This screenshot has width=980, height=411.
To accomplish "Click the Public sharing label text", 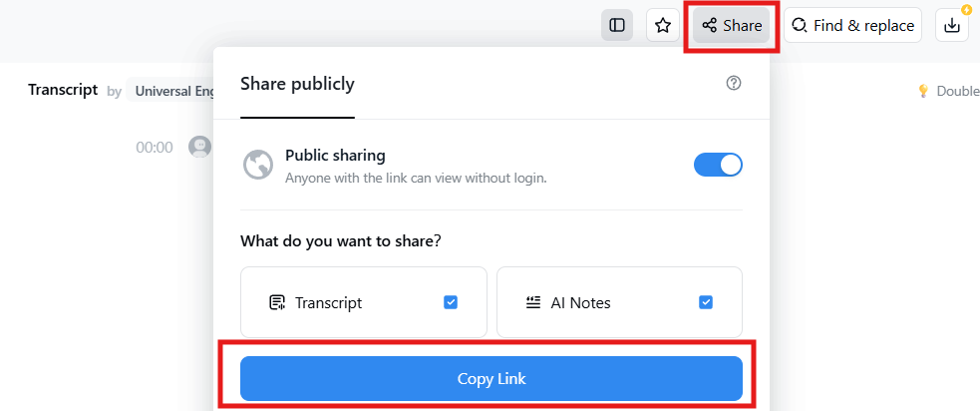I will pyautogui.click(x=335, y=156).
